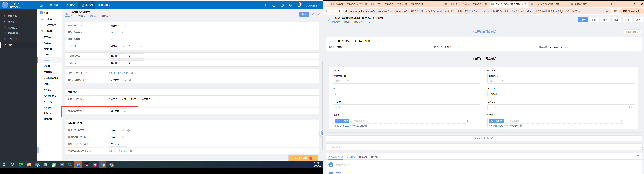Open the v1 version dropdown arrow
Screen dimensions: 644x174
tap(76, 16)
